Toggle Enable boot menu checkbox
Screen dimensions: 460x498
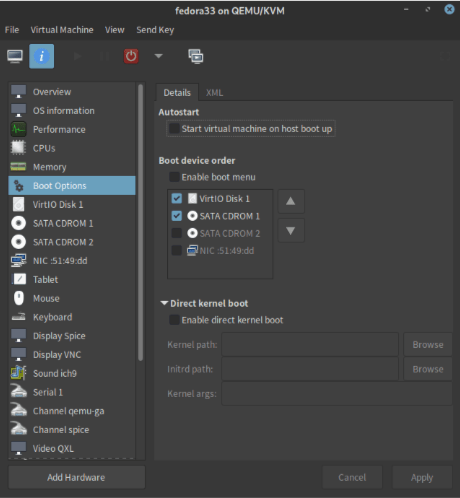pyautogui.click(x=174, y=177)
